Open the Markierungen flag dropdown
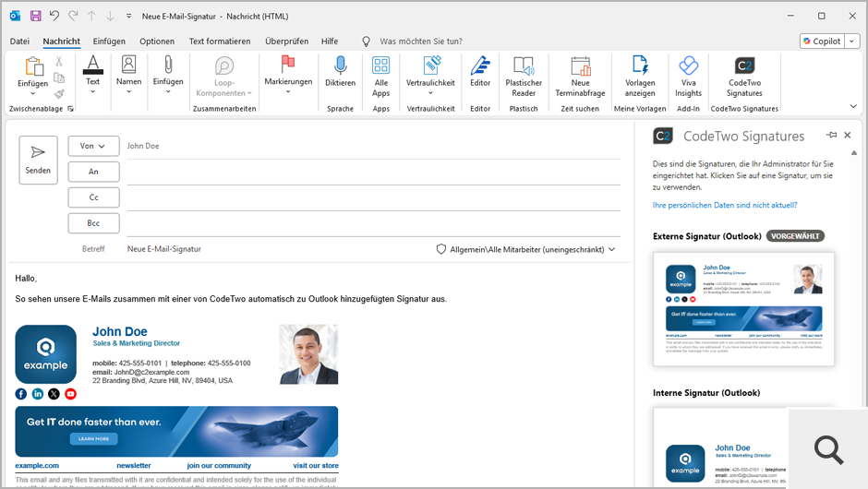This screenshot has height=489, width=868. (x=288, y=74)
